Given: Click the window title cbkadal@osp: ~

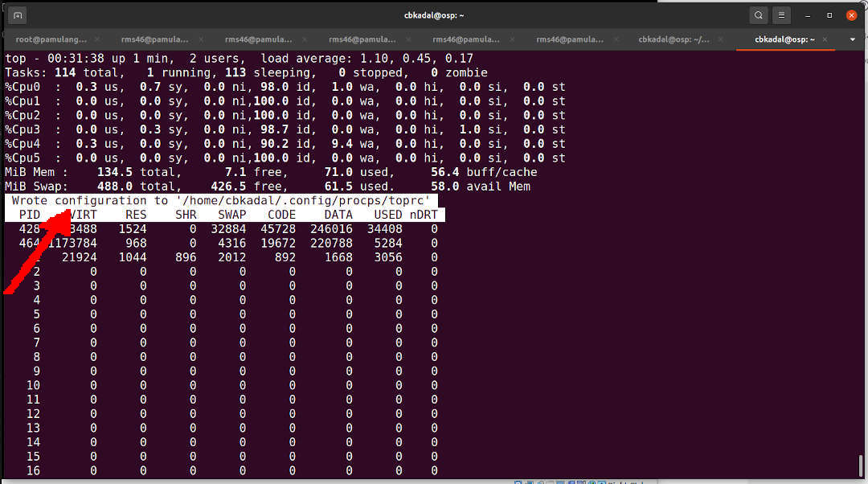Looking at the screenshot, I should pos(434,15).
